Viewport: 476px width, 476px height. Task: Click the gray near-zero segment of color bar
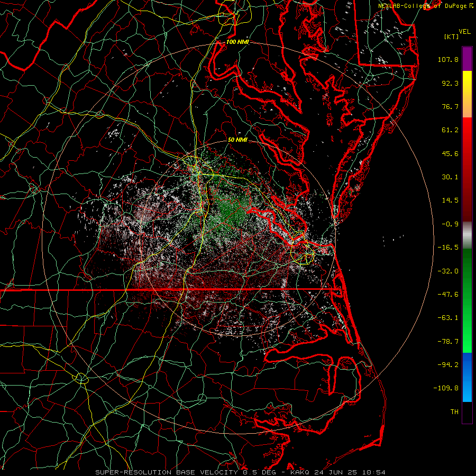[467, 234]
